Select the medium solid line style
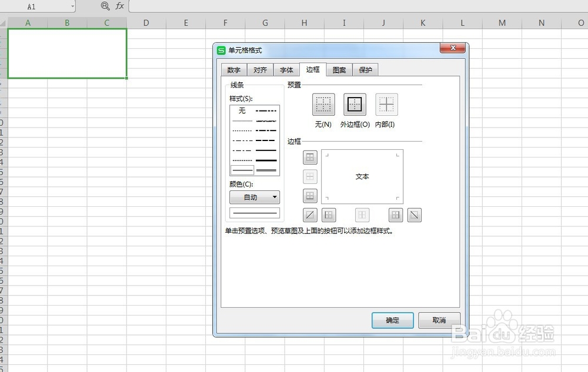Image resolution: width=588 pixels, height=372 pixels. [266, 150]
